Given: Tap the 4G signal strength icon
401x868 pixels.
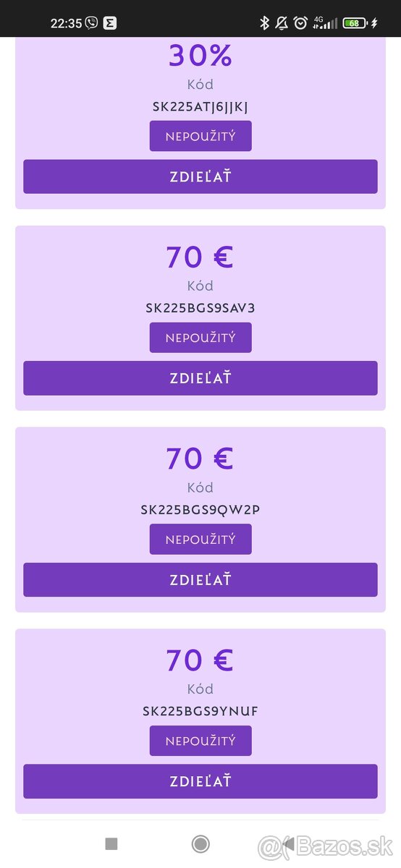Looking at the screenshot, I should coord(325,23).
